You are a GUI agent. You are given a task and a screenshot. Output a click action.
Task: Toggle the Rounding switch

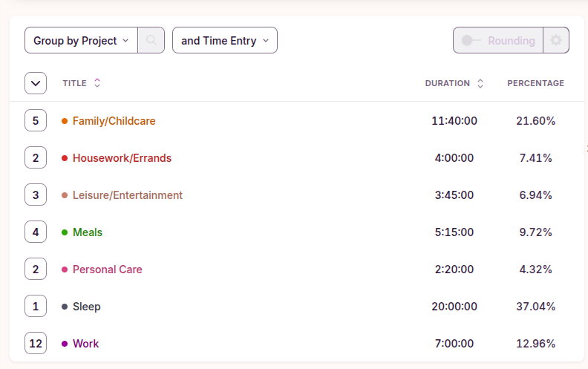click(x=471, y=40)
